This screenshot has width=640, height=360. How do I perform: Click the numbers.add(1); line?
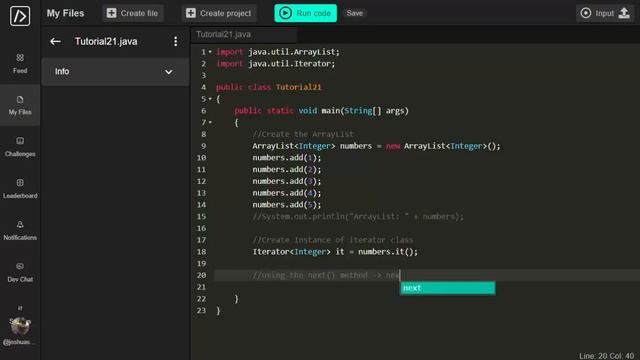pyautogui.click(x=287, y=158)
